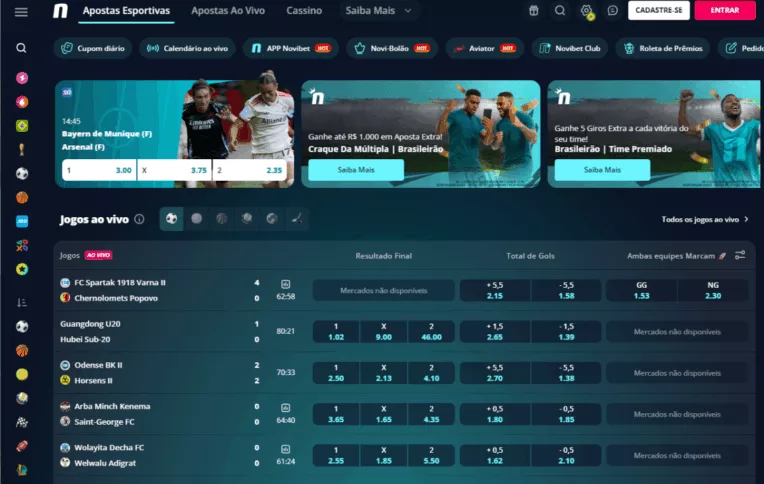The image size is (764, 484).
Task: Switch to the Apostas Ao Vivo tab
Action: click(230, 11)
